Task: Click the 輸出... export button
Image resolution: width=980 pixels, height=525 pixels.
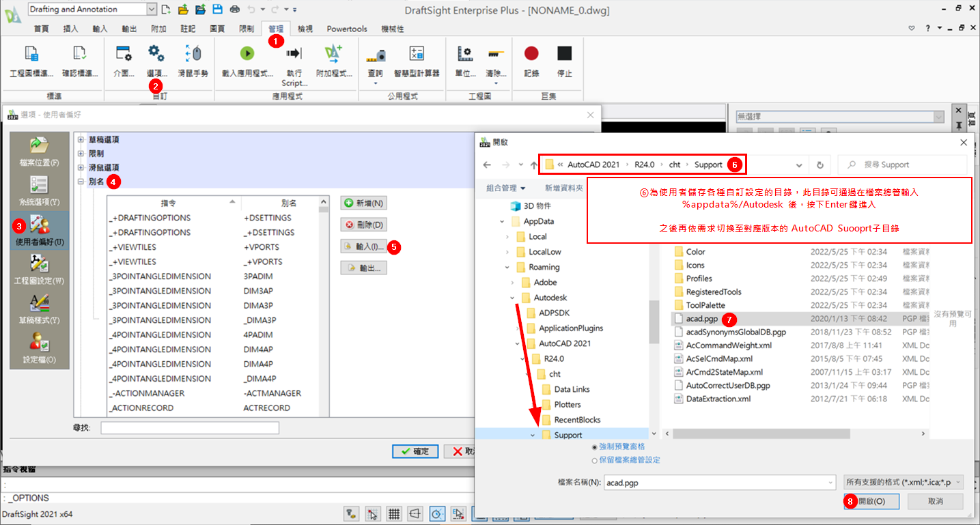Action: tap(364, 268)
